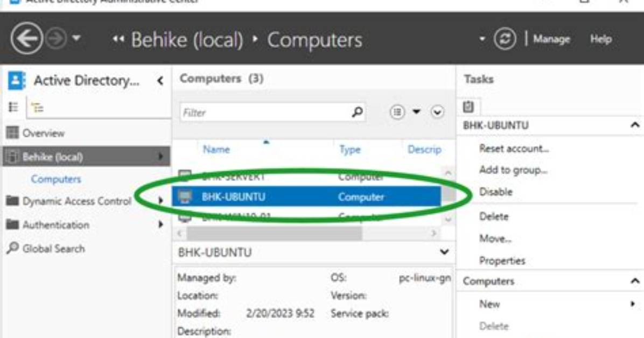The width and height of the screenshot is (644, 338).
Task: Click the Active Directory address book icon
Action: tap(17, 81)
